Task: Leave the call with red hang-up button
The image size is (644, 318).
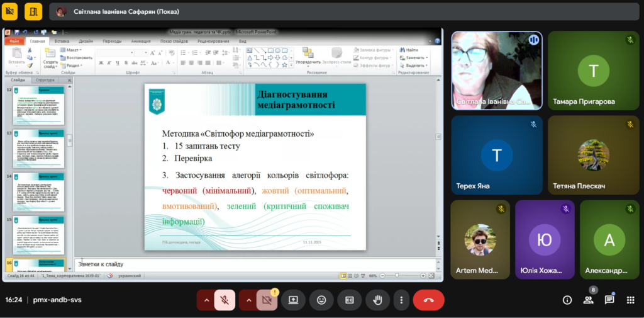Action: [x=428, y=300]
